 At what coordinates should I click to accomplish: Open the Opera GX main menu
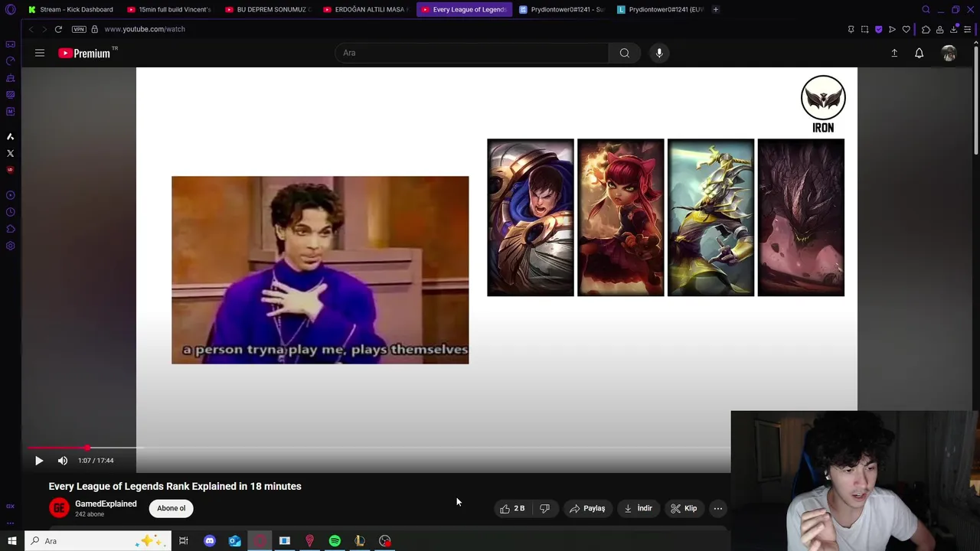pyautogui.click(x=11, y=10)
